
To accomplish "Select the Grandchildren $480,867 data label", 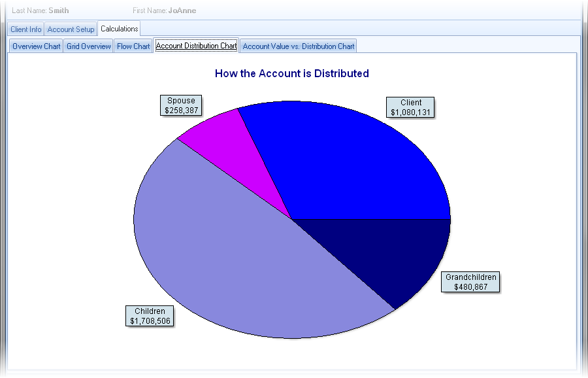I will pos(470,282).
